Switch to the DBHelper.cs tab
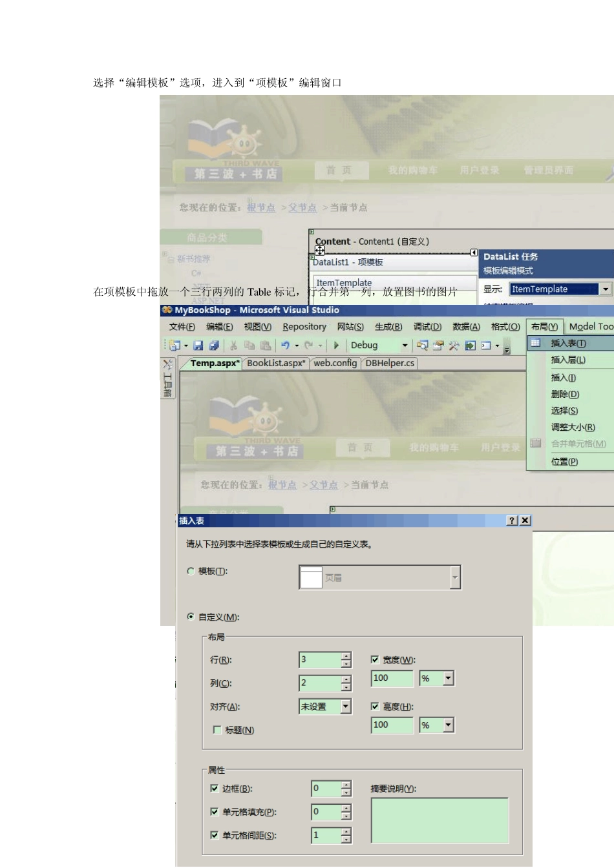Screen dimensions: 614x868 click(x=390, y=363)
